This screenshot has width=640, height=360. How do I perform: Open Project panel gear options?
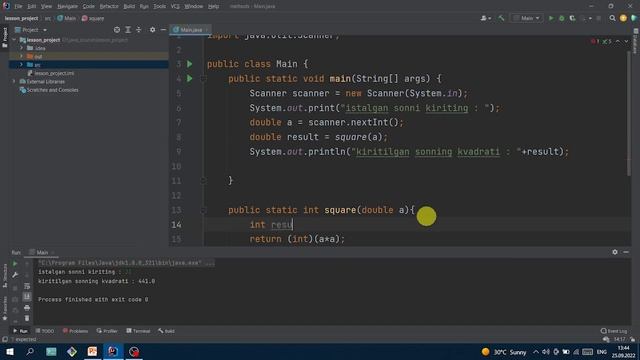point(152,30)
